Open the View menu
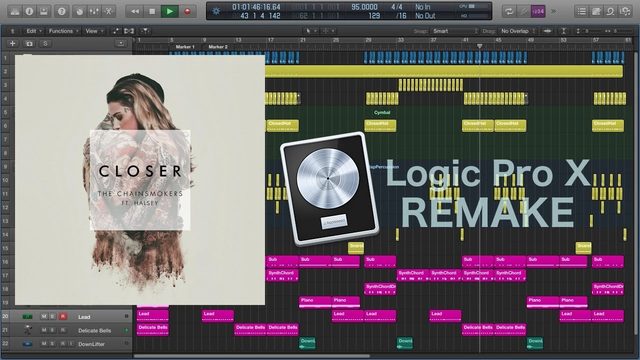The image size is (640, 360). [94, 31]
